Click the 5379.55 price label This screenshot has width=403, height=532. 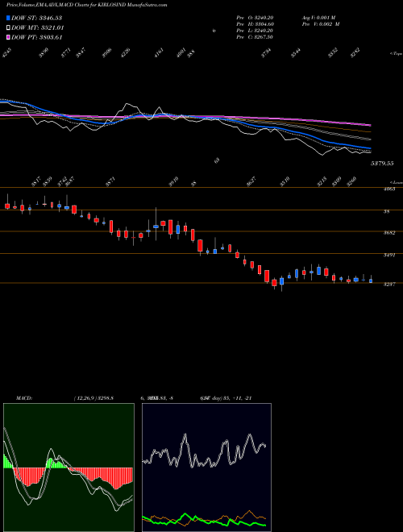[382, 164]
